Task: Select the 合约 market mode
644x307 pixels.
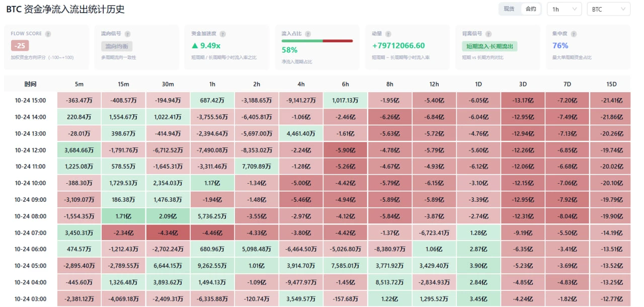Action: [x=531, y=9]
